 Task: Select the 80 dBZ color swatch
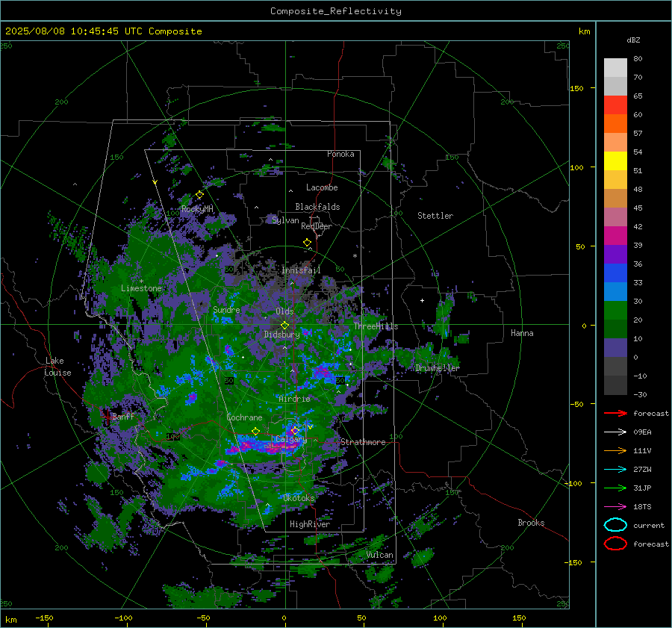point(615,67)
